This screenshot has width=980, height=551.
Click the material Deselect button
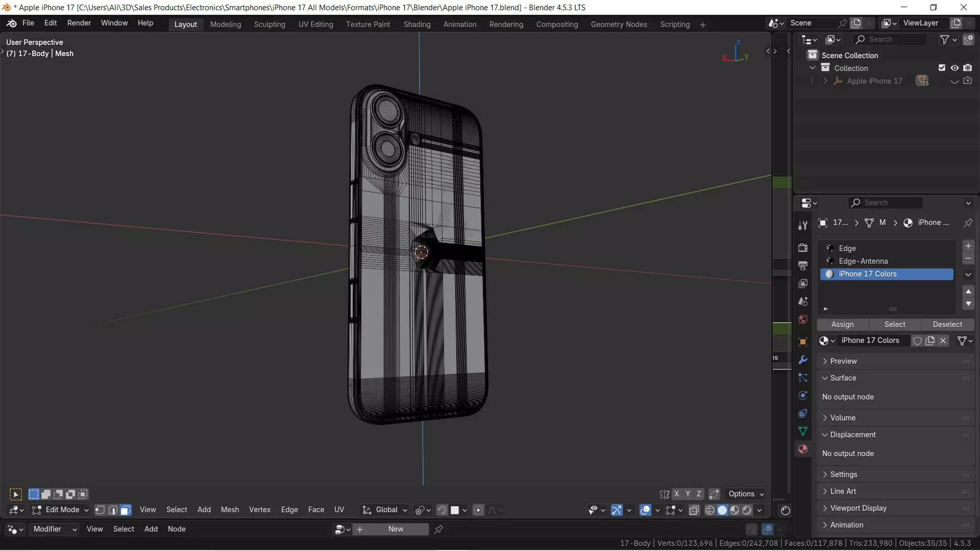pyautogui.click(x=947, y=324)
